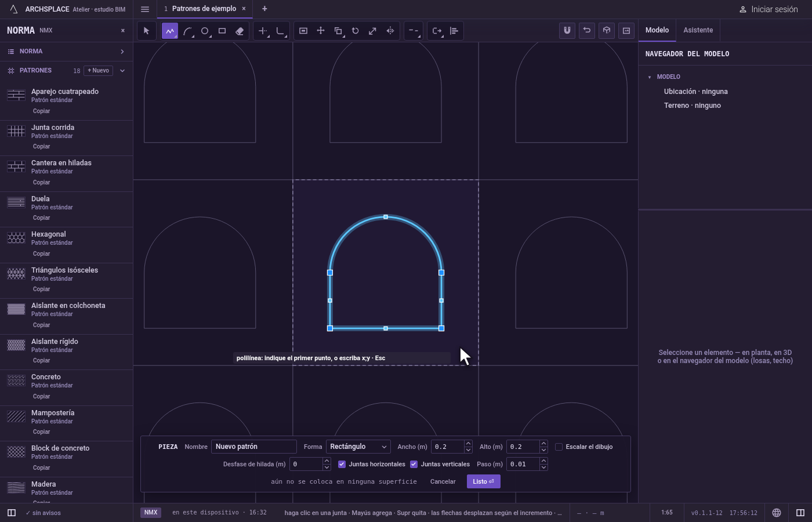Screen dimensions: 812x522
Task: Toggle left sidebar panel from status bar
Action: coord(11,513)
